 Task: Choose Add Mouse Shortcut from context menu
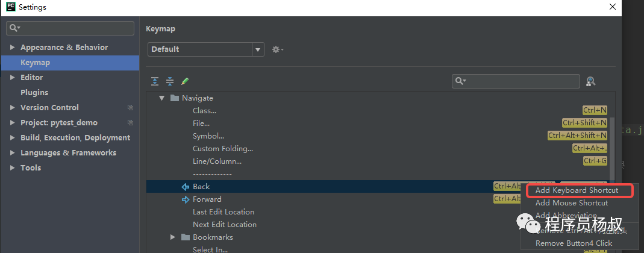coord(571,203)
